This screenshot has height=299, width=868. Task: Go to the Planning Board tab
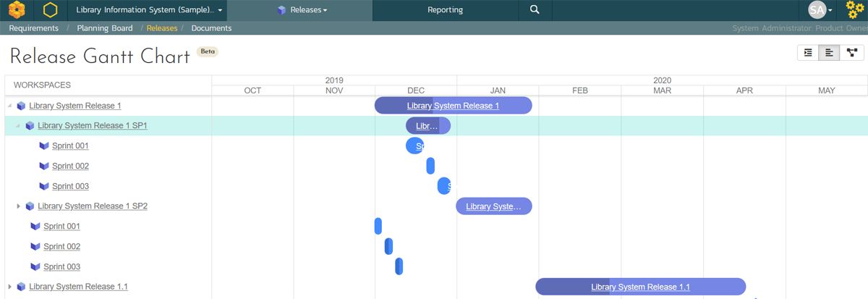[105, 28]
